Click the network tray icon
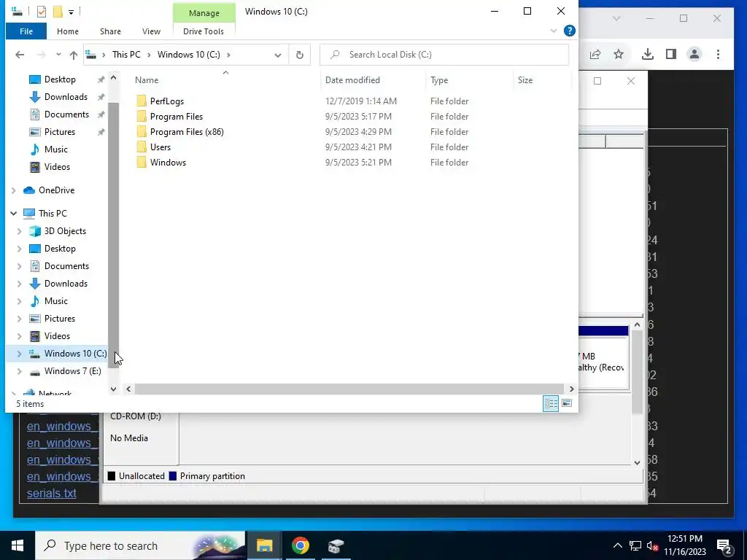Image resolution: width=747 pixels, height=560 pixels. click(x=635, y=545)
